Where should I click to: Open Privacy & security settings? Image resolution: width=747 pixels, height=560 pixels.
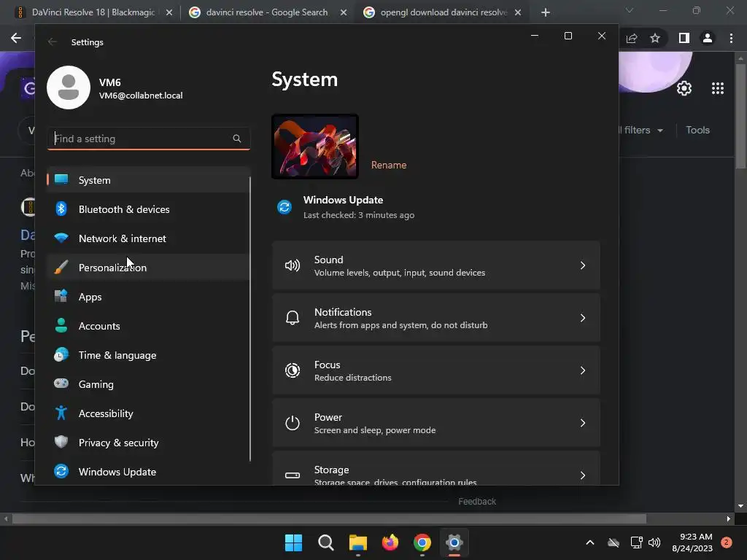tap(148, 443)
